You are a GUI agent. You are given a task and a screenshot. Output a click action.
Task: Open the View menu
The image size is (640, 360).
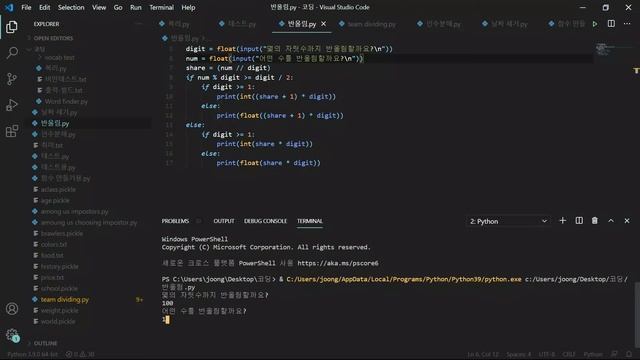point(99,7)
